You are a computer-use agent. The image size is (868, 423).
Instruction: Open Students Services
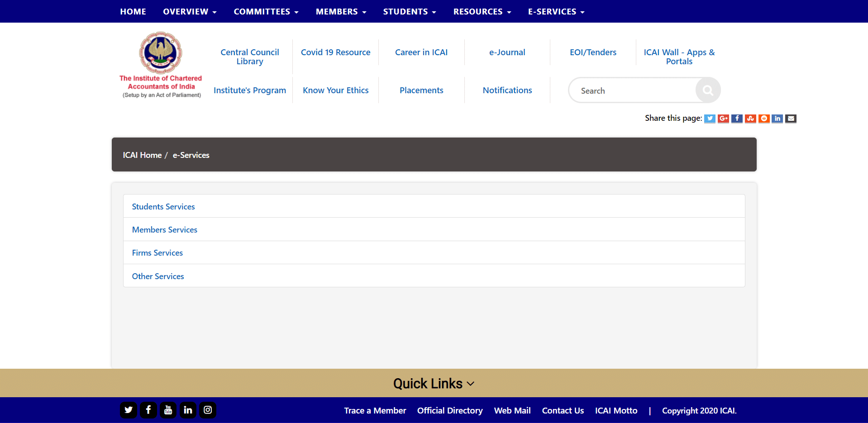(163, 206)
